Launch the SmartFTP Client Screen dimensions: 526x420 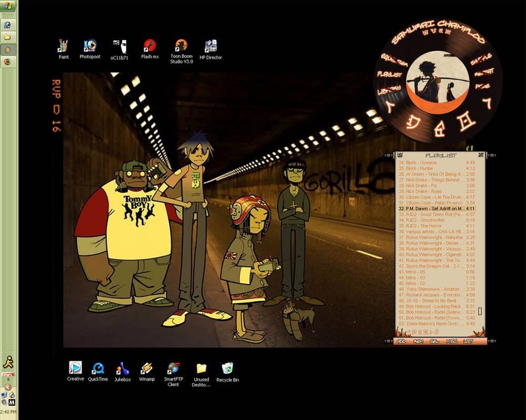(x=174, y=368)
